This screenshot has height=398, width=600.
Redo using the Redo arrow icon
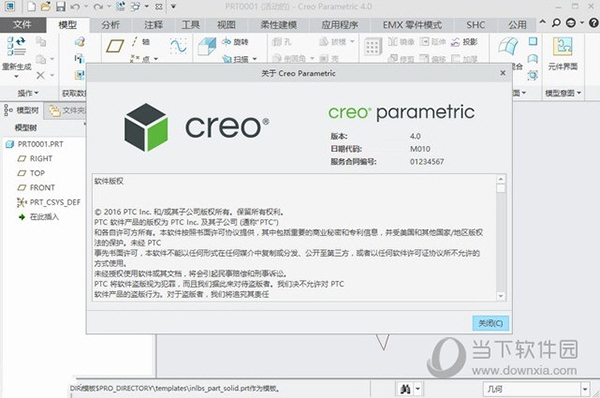pyautogui.click(x=98, y=7)
